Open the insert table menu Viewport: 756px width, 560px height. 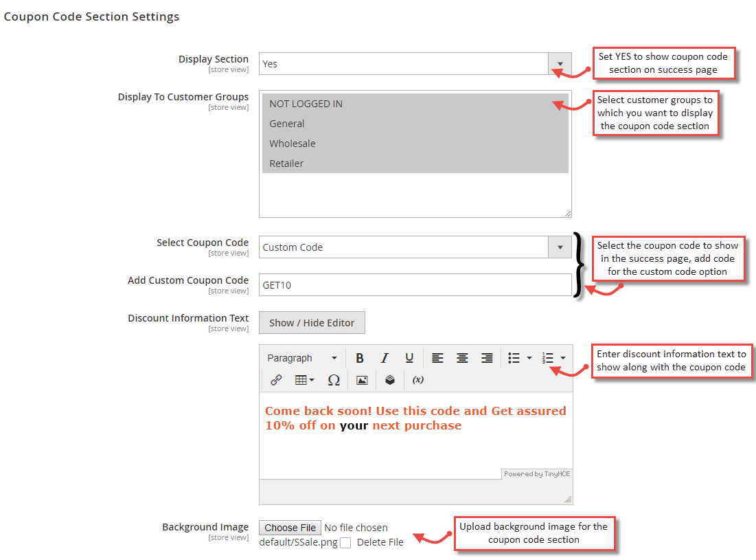pyautogui.click(x=304, y=380)
